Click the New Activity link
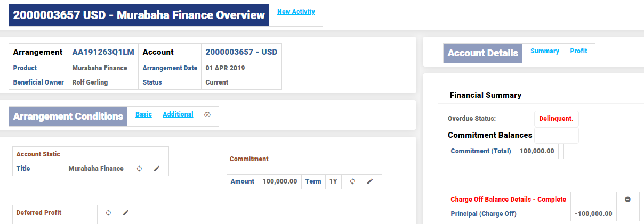Image resolution: width=644 pixels, height=224 pixels. [x=296, y=12]
